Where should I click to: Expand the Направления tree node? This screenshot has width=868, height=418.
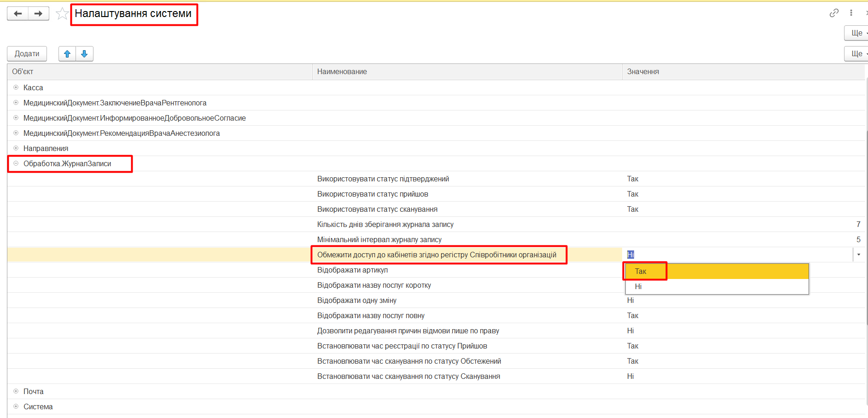(x=16, y=148)
